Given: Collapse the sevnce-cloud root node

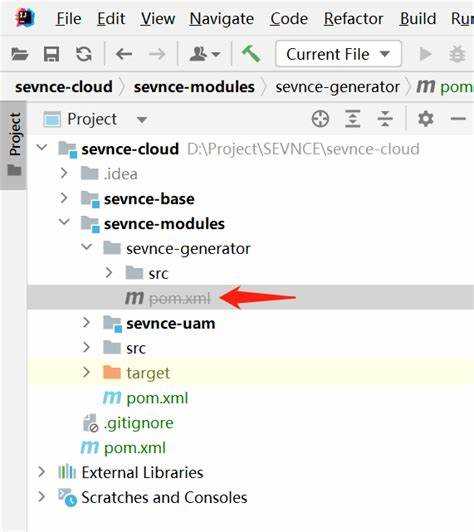Looking at the screenshot, I should (x=42, y=147).
